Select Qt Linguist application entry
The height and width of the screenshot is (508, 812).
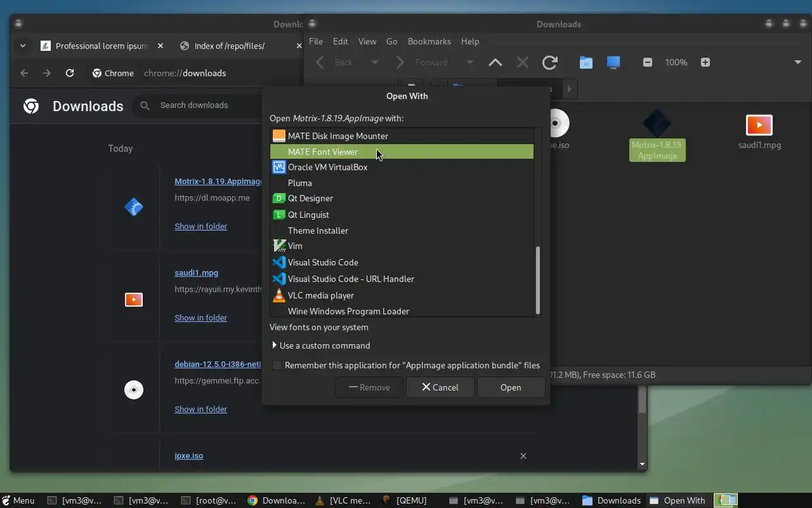coord(402,215)
